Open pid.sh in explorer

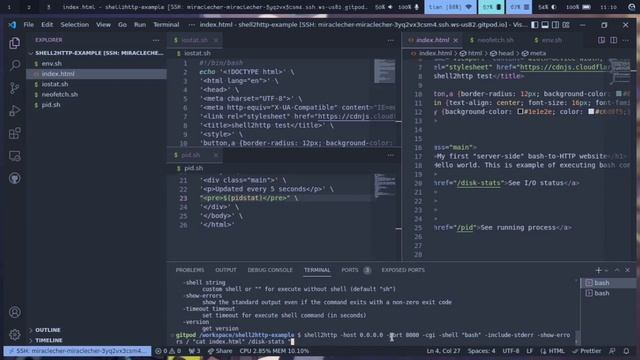pyautogui.click(x=51, y=105)
